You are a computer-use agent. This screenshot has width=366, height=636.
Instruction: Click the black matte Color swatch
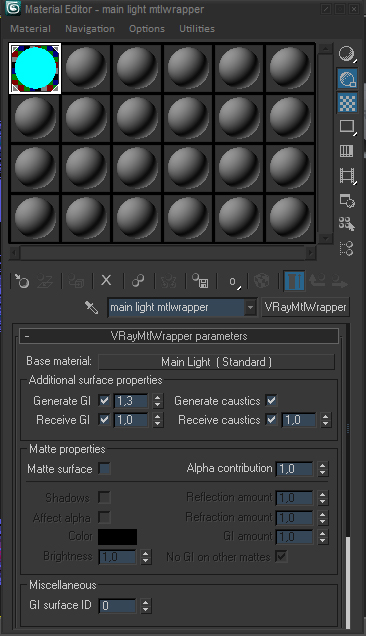pyautogui.click(x=118, y=537)
